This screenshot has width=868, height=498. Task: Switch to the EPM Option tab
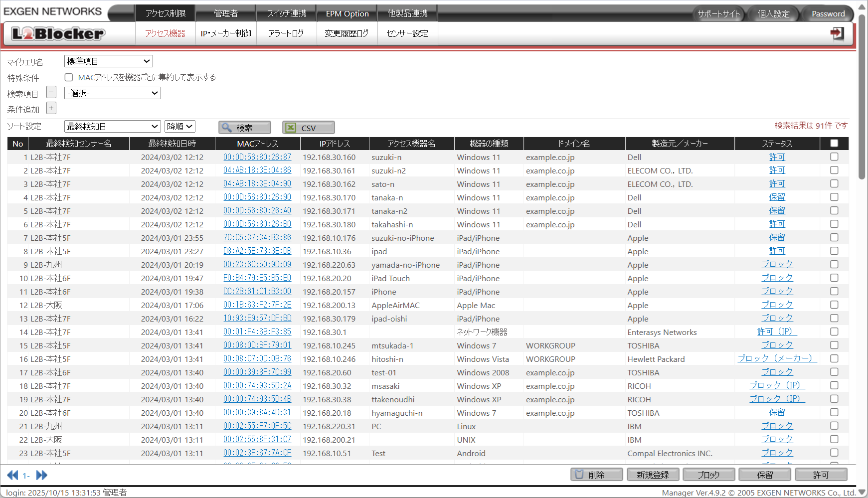pyautogui.click(x=347, y=13)
